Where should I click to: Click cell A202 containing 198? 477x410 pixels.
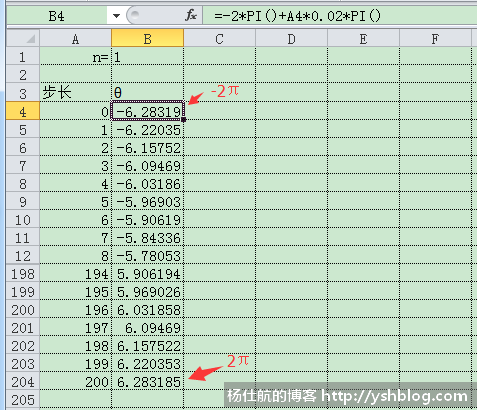[76, 345]
